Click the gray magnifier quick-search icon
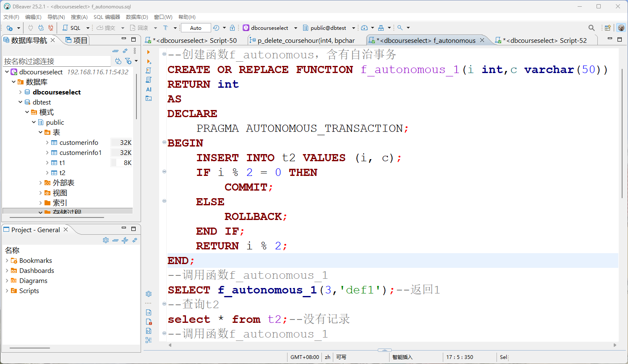Viewport: 628px width, 364px height. pos(591,28)
